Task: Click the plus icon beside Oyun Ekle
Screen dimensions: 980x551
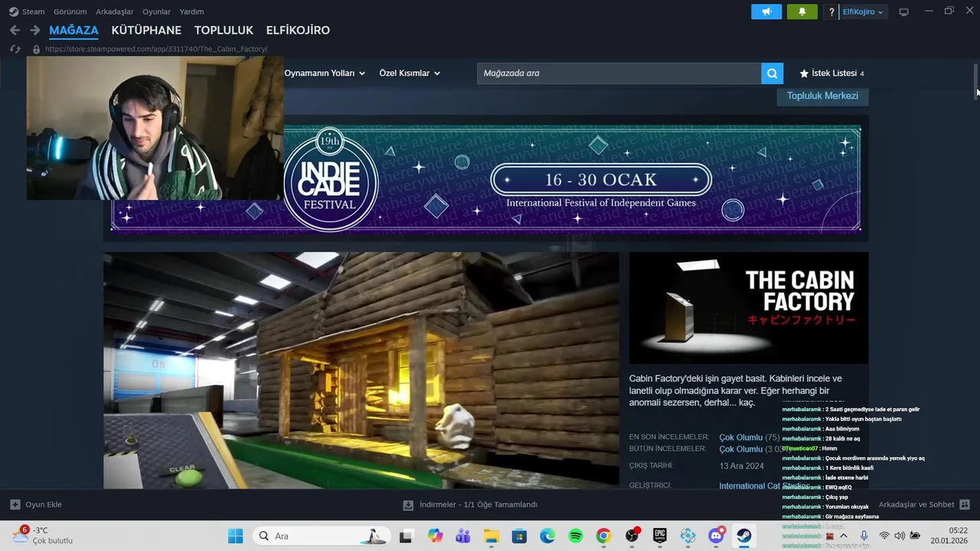Action: [15, 504]
